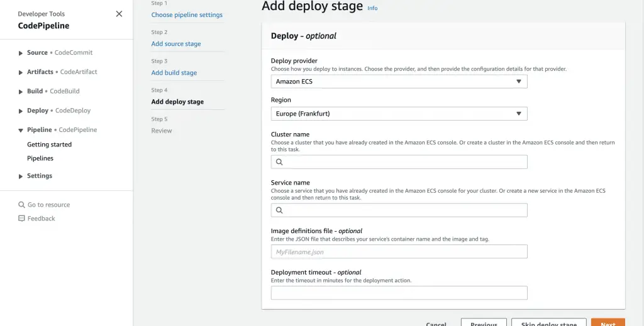
Task: Click the Go to resource search icon
Action: [21, 205]
